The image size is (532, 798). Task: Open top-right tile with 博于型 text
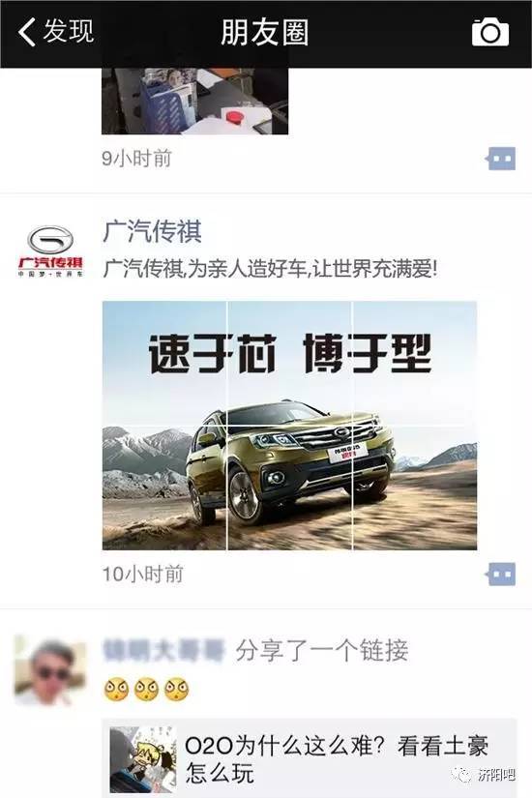pyautogui.click(x=415, y=363)
